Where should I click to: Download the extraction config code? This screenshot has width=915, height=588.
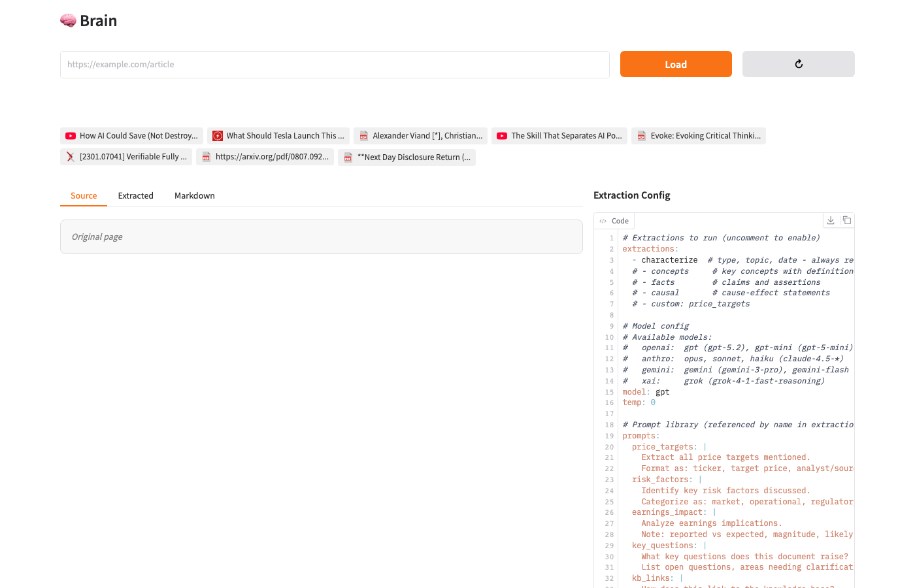click(x=830, y=220)
